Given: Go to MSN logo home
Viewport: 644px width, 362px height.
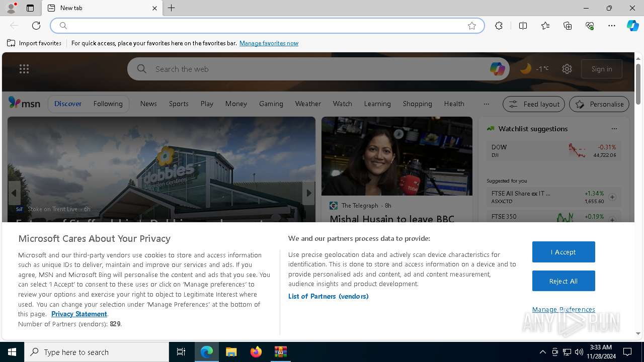Looking at the screenshot, I should tap(24, 103).
